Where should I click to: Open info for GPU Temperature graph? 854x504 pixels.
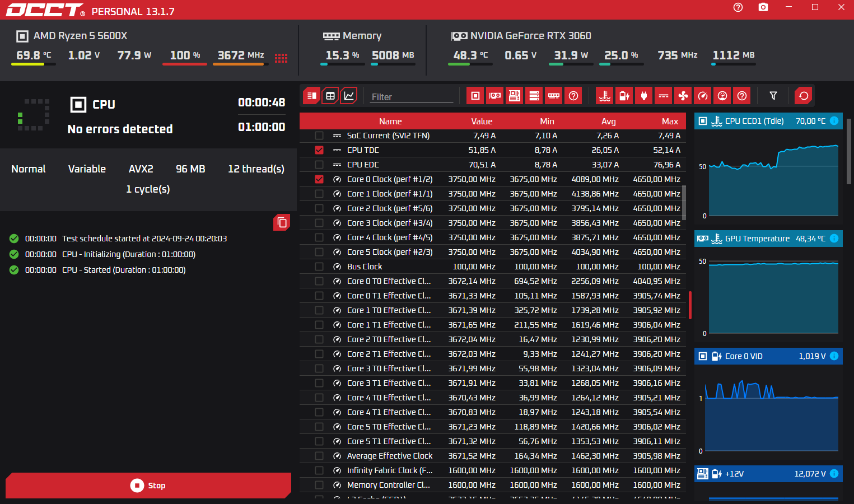click(x=834, y=239)
